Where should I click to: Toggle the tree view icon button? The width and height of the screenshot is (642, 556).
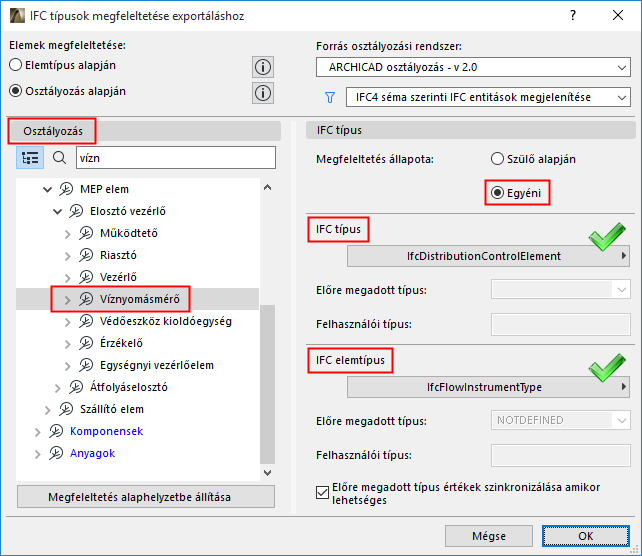pos(30,157)
